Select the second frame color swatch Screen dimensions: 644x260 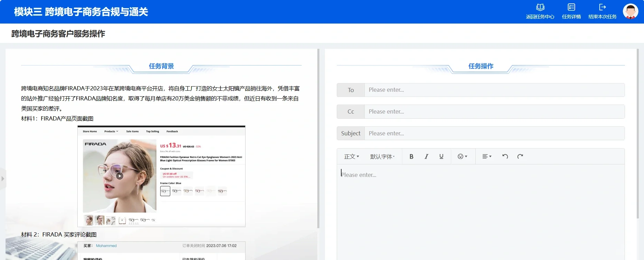coord(177,191)
